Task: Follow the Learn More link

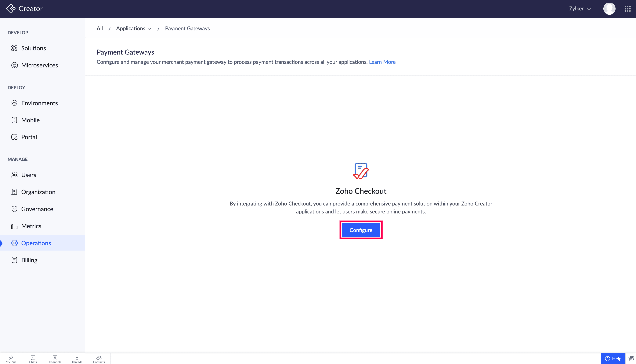Action: (x=382, y=62)
